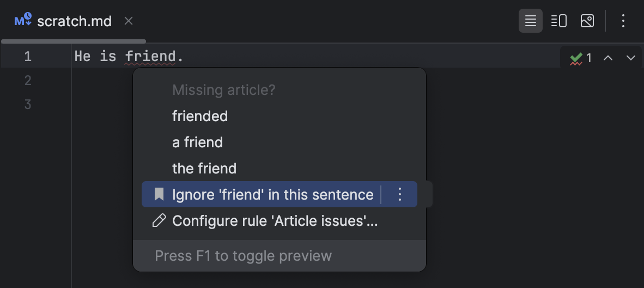Choose Ignore 'friend' in this sentence
Screen dimensions: 644x288
click(x=272, y=194)
